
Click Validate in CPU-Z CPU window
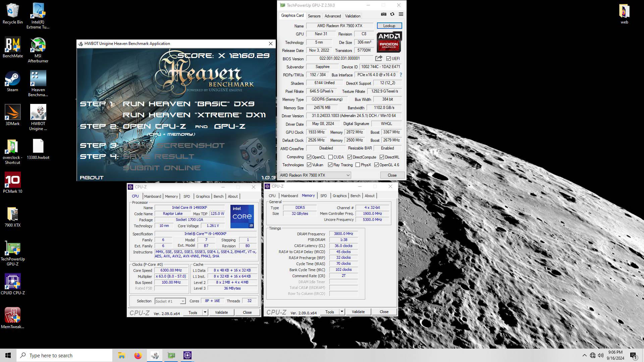tap(221, 312)
